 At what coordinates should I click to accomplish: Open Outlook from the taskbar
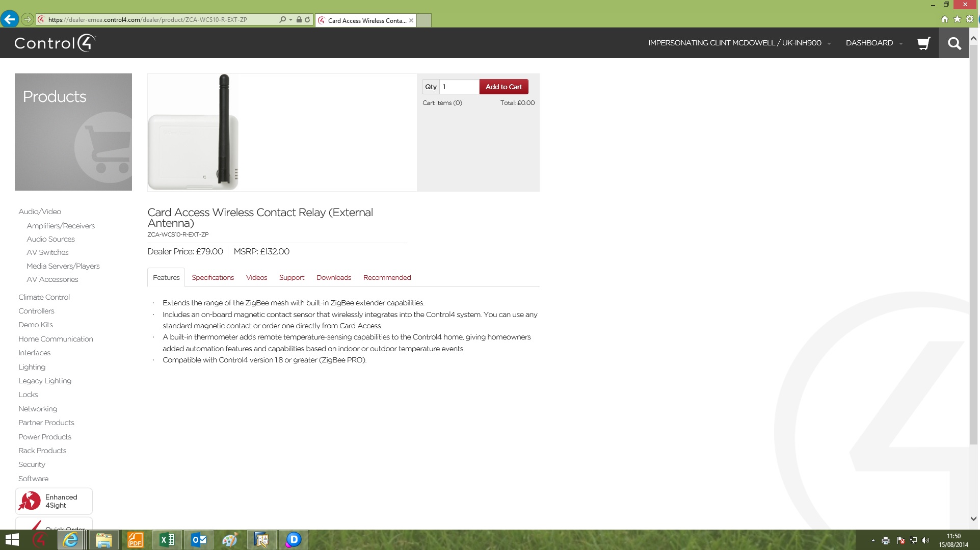[198, 540]
